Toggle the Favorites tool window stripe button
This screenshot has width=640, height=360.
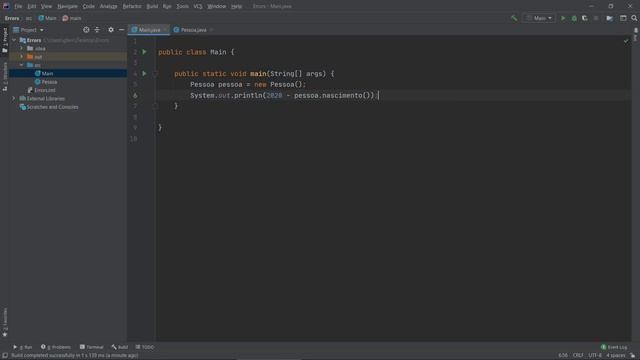tap(5, 322)
